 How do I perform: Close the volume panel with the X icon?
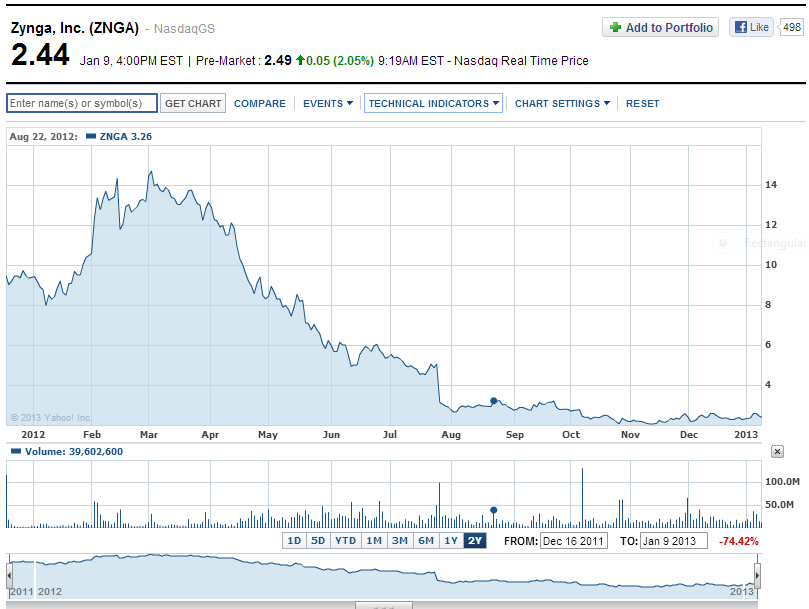777,452
